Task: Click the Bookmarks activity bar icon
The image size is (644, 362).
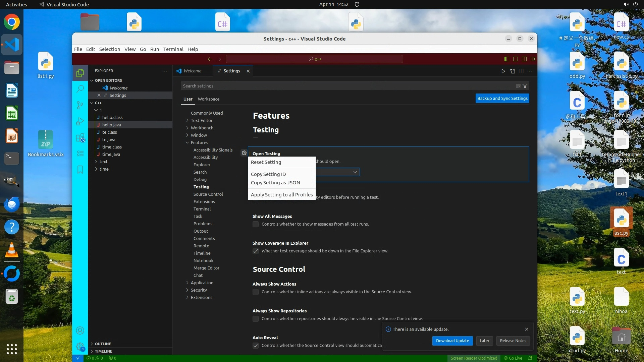Action: [x=80, y=170]
